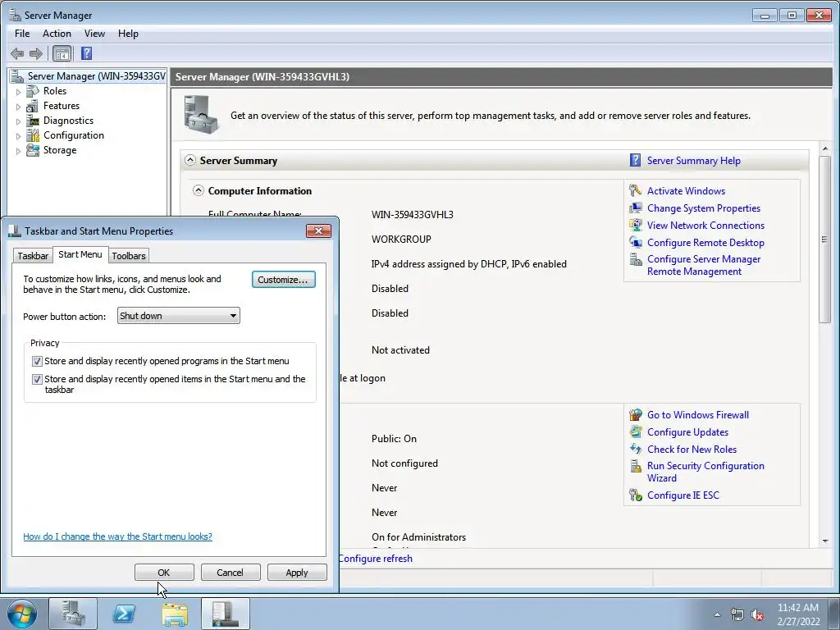The height and width of the screenshot is (630, 840).
Task: Show hidden tray icons arrow
Action: coord(717,615)
